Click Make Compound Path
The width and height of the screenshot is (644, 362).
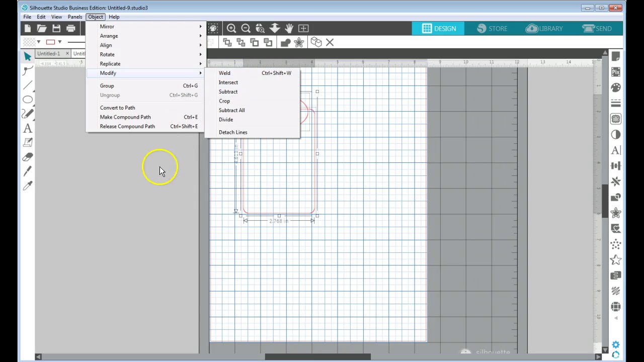click(145, 117)
